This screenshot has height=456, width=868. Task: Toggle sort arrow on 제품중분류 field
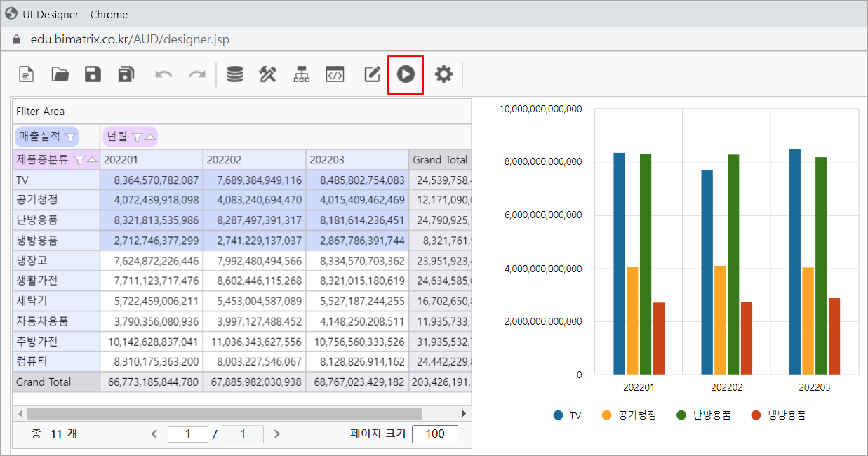[x=92, y=160]
